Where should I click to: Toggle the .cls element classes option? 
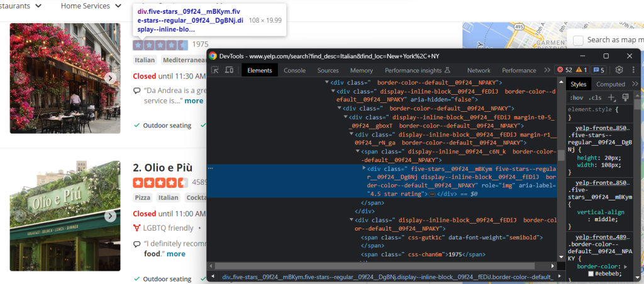594,97
